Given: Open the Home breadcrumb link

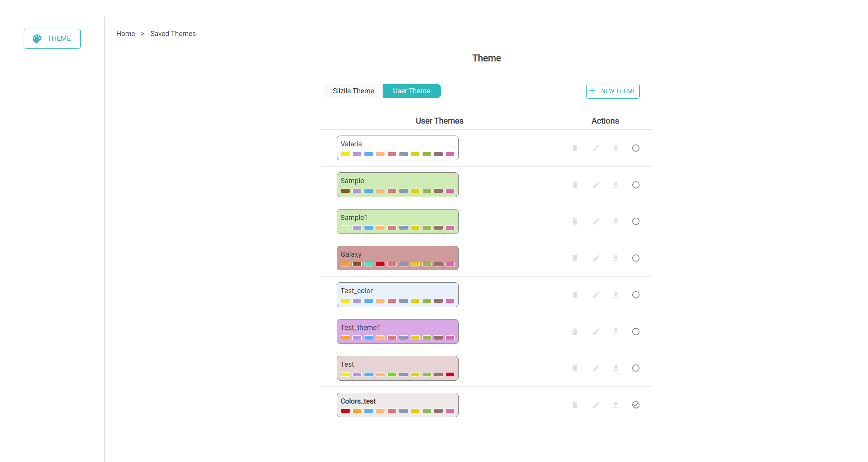Looking at the screenshot, I should click(x=126, y=33).
